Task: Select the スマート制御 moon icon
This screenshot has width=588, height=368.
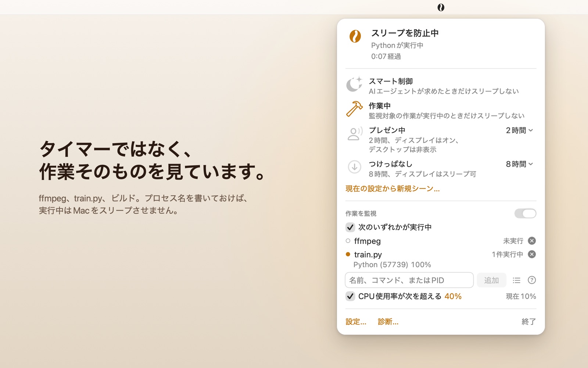Action: point(354,84)
